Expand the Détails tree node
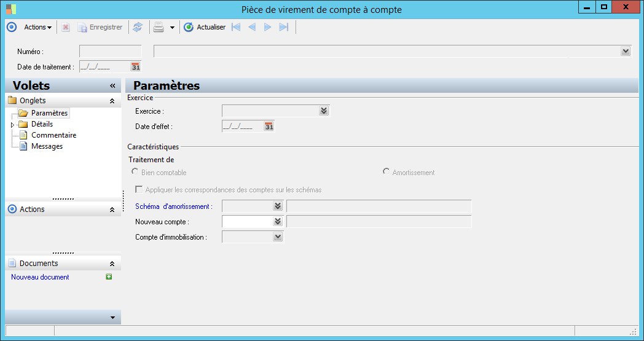Screen dimensions: 644x341 [12, 125]
